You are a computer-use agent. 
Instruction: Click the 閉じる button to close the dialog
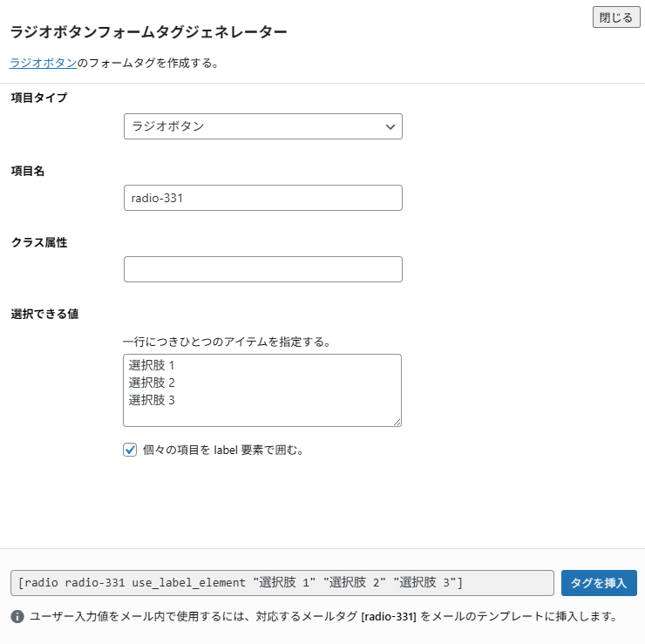pyautogui.click(x=615, y=17)
